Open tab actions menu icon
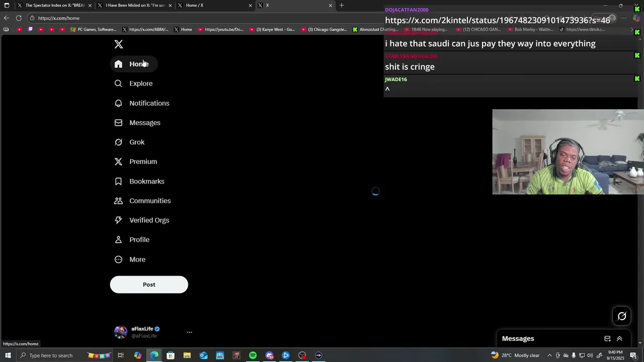 (7, 6)
